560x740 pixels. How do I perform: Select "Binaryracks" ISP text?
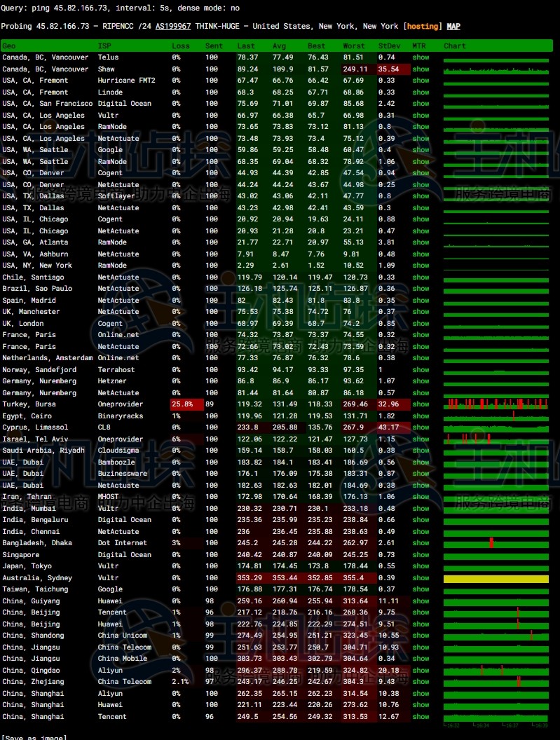(x=121, y=416)
